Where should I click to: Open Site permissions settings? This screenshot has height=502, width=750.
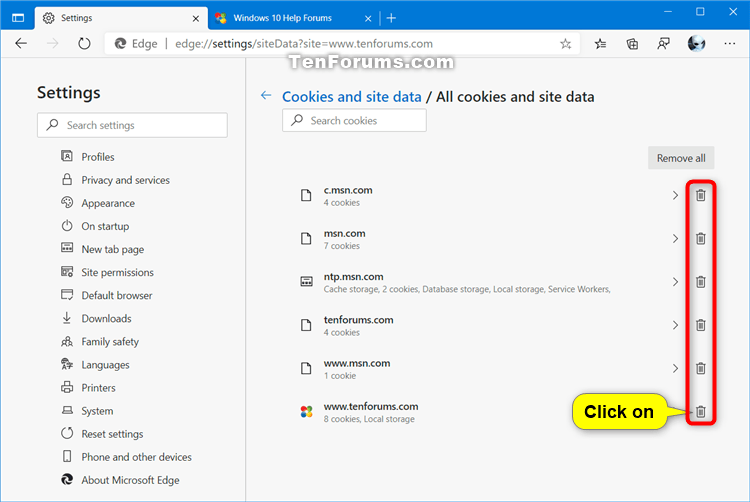pyautogui.click(x=108, y=272)
